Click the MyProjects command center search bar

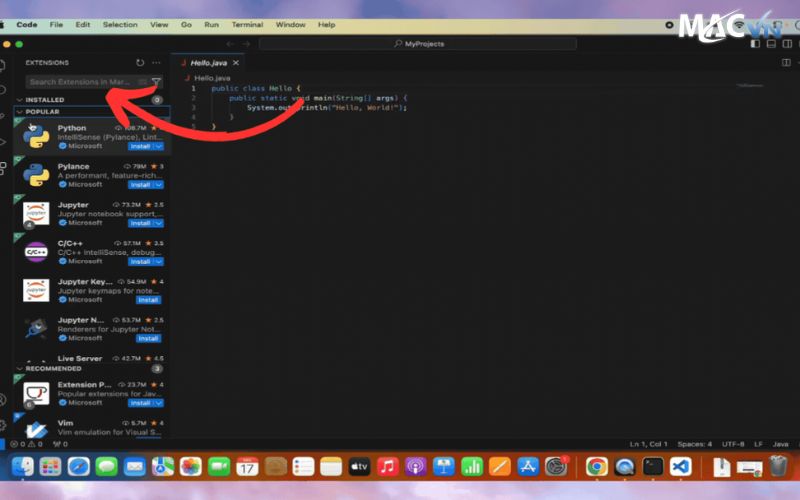pyautogui.click(x=418, y=44)
